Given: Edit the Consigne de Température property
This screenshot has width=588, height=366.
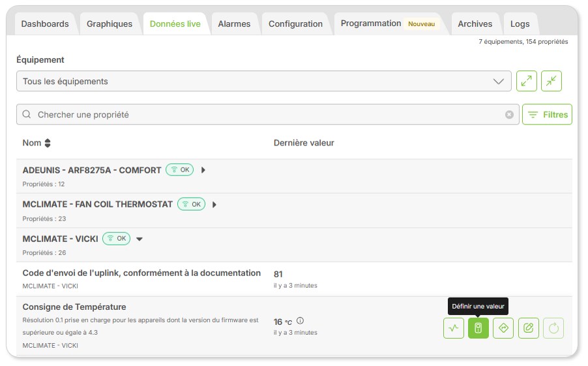Looking at the screenshot, I should pos(529,328).
